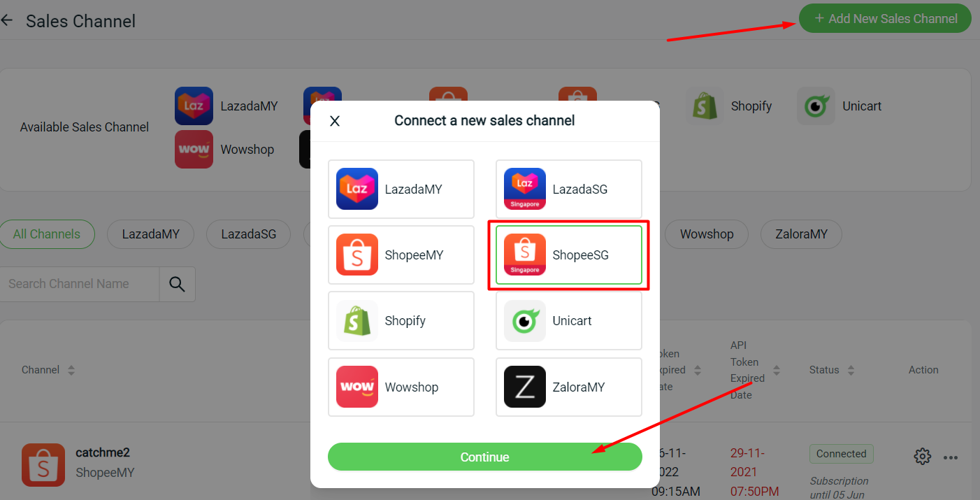Viewport: 980px width, 500px height.
Task: Switch to the Wowshop filter tab
Action: [707, 234]
